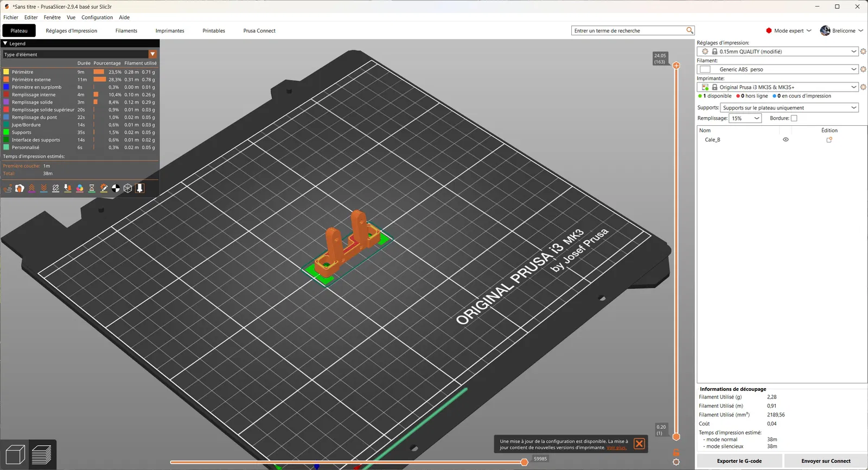Toggle custom G-code icon with gear and pencil
Viewport: 868px width, 470px height.
click(x=104, y=188)
